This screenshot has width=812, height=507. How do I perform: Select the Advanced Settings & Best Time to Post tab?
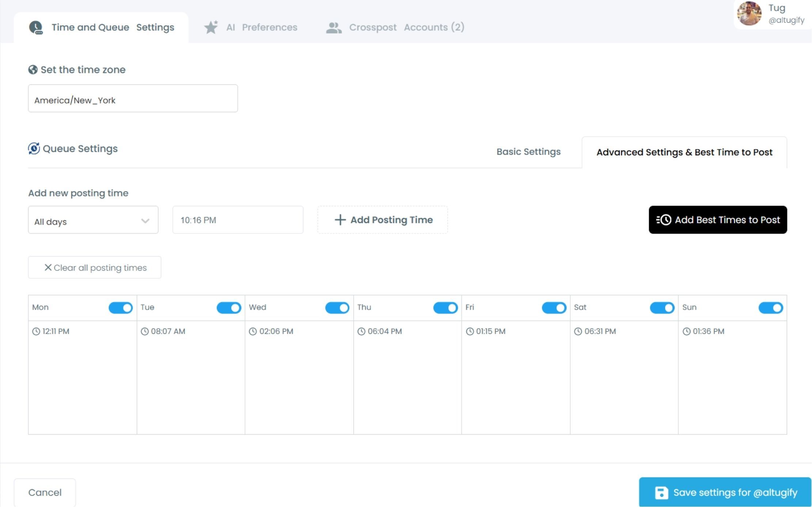coord(684,152)
